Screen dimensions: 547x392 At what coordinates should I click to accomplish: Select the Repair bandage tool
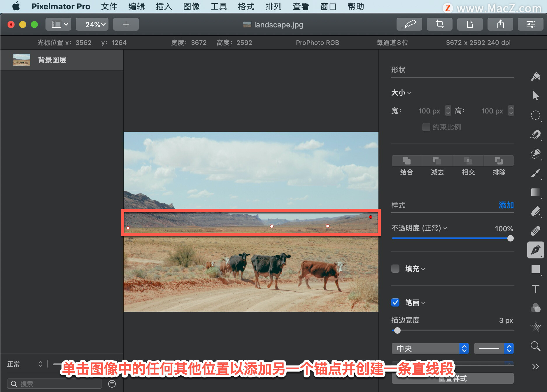click(535, 231)
